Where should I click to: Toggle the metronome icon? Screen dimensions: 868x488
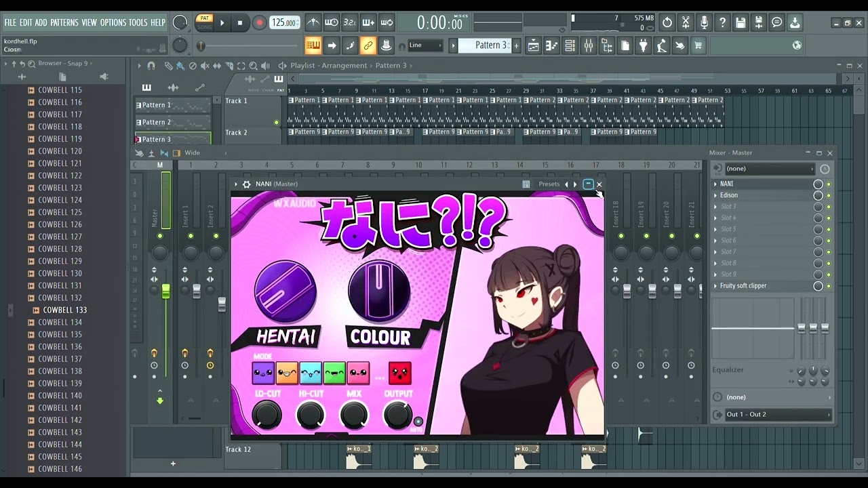[x=313, y=22]
